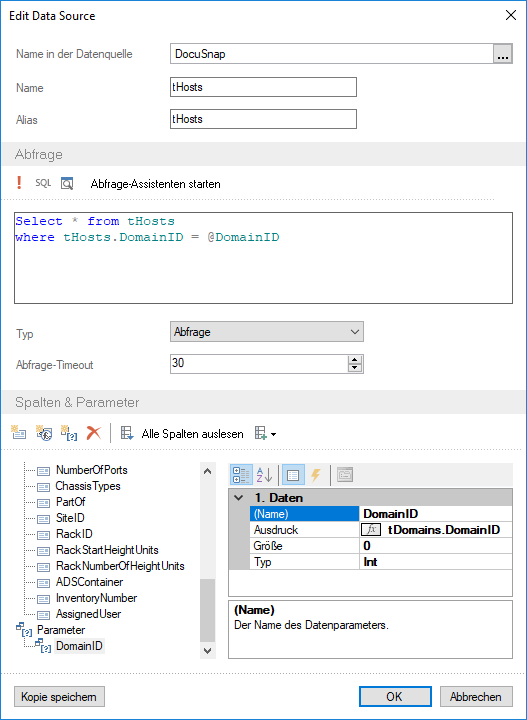Screen dimensions: 527x720
Task: Click the query preview magnifier icon
Action: [x=67, y=184]
